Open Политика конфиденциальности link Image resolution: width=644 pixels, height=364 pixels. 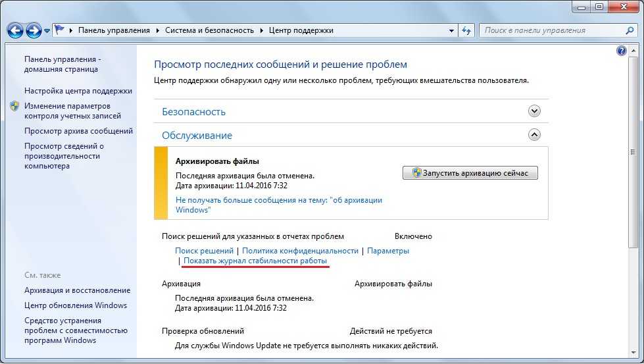click(300, 251)
